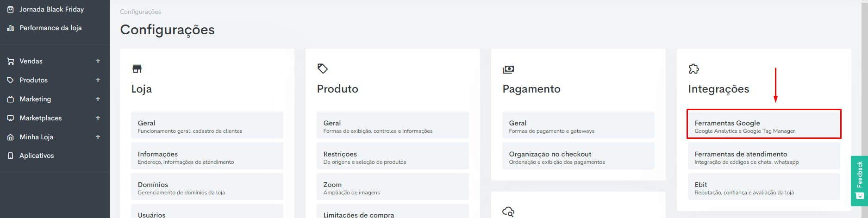Click the Jornada Black Friday bag icon
This screenshot has height=218, width=868.
coord(10,9)
